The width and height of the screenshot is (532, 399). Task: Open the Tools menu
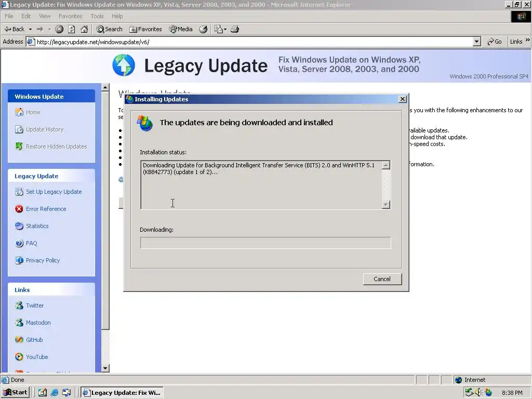[97, 16]
